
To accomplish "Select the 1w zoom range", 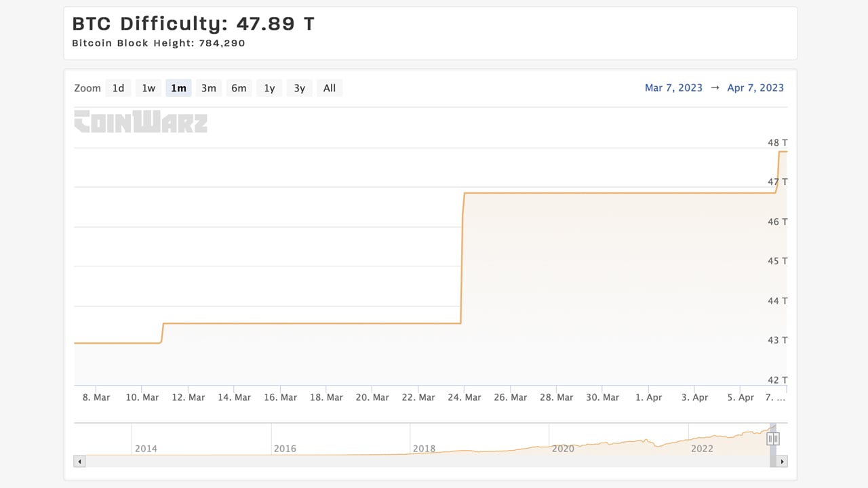I will click(x=149, y=88).
